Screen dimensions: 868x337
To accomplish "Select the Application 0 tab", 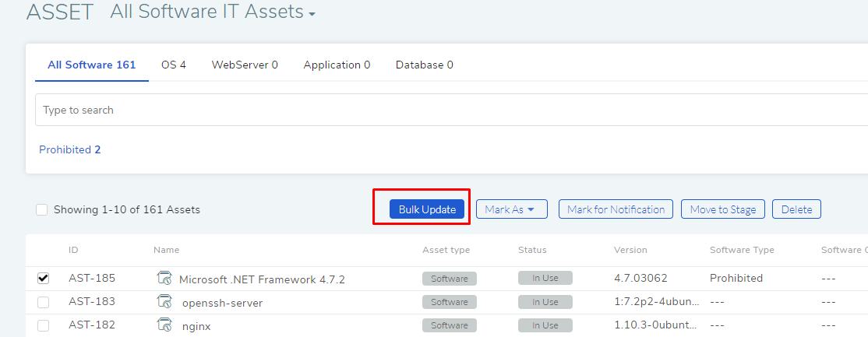I will tap(337, 65).
